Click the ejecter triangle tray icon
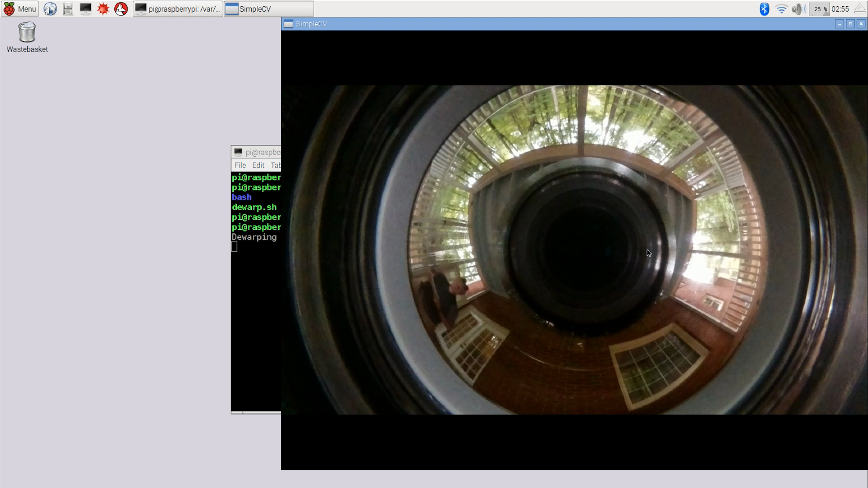The width and height of the screenshot is (868, 488). (860, 9)
